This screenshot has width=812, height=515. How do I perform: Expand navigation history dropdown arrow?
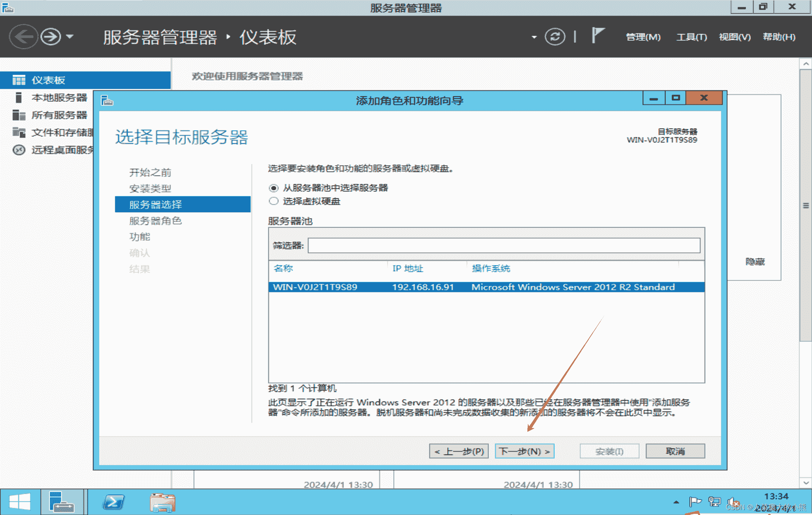[x=70, y=37]
